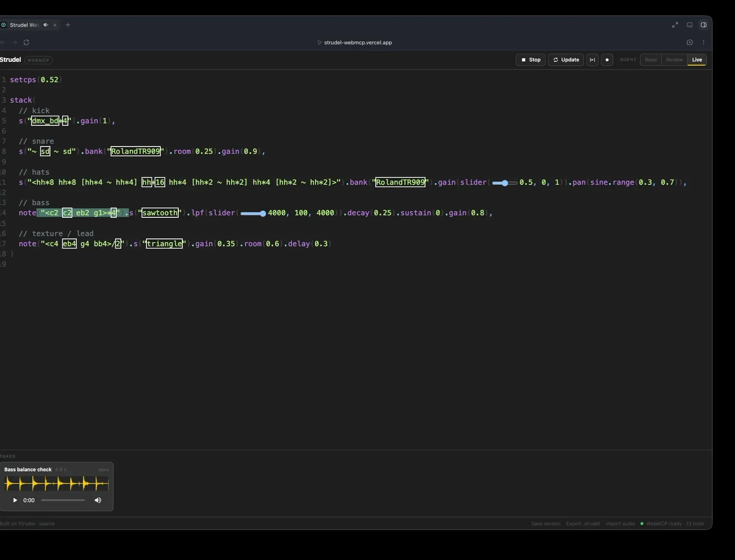This screenshot has height=560, width=735.
Task: Click the WebMCP ready status indicator
Action: tap(672, 524)
